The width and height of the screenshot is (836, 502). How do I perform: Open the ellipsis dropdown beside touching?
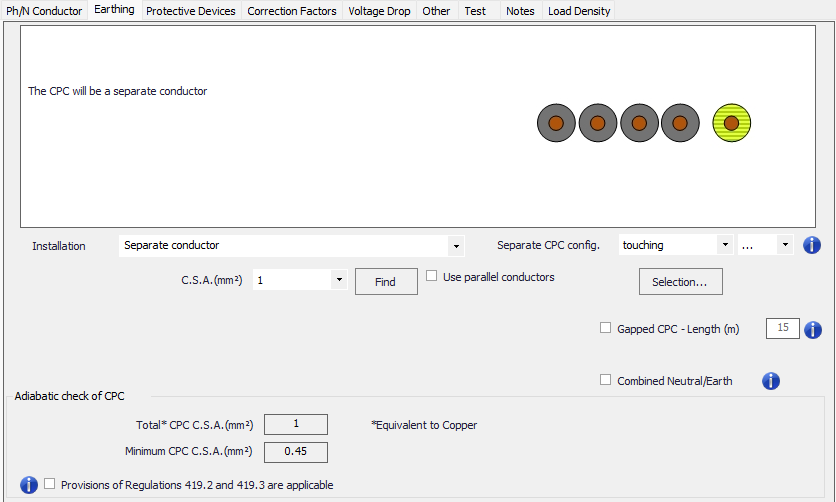point(784,246)
